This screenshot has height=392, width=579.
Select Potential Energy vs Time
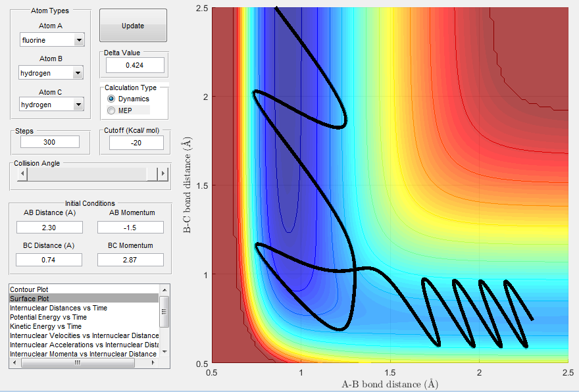pos(84,317)
